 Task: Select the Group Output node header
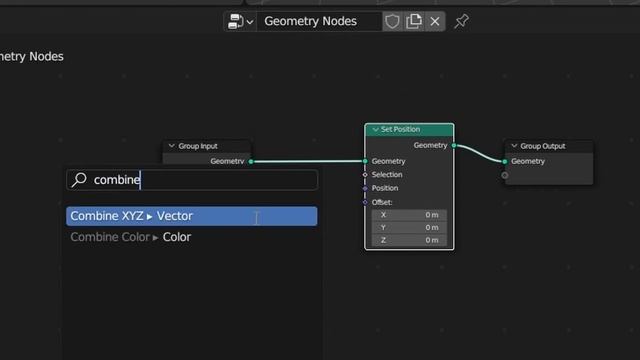[549, 146]
